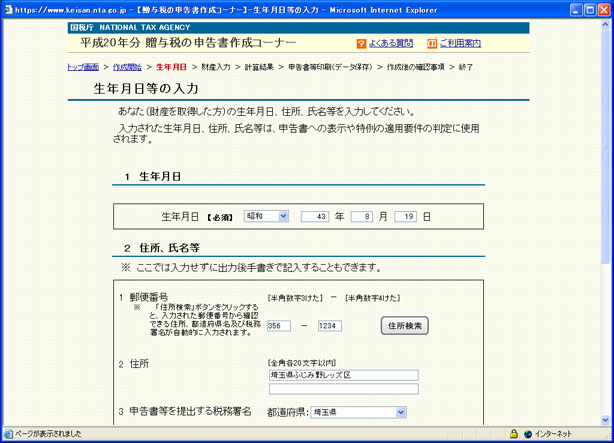Viewport: 614px width, 443px height.
Task: Click the 国税庁 NATIONAL TAX AGENCY header text
Action: [130, 27]
